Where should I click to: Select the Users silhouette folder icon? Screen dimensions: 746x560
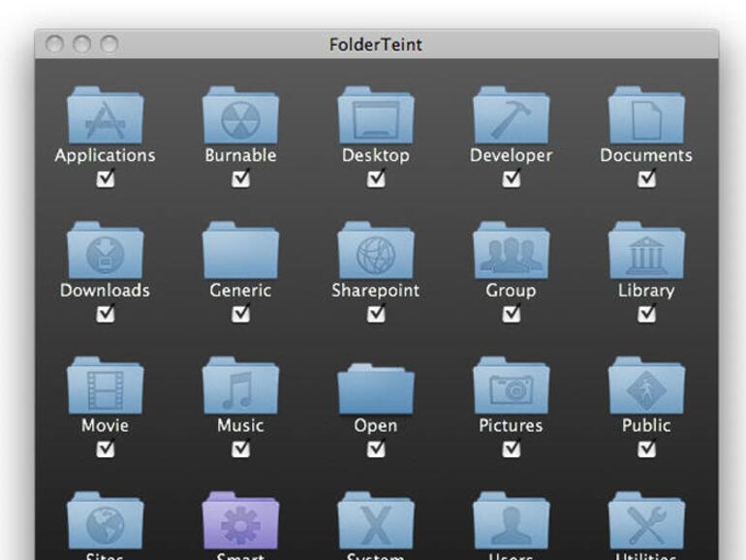(x=511, y=520)
